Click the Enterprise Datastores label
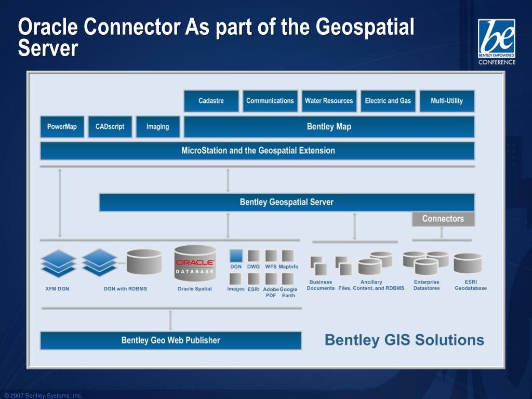The image size is (532, 399). [x=427, y=285]
